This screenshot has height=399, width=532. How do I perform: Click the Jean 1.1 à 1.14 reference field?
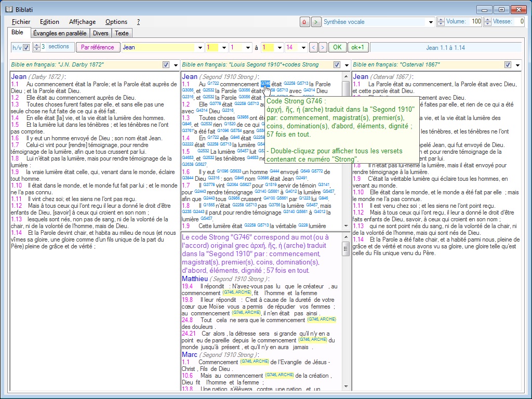click(445, 47)
